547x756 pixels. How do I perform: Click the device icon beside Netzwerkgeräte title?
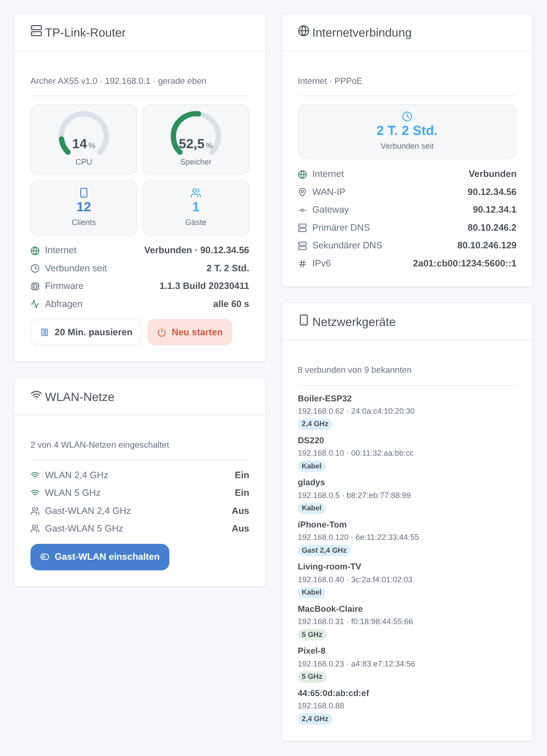[303, 320]
